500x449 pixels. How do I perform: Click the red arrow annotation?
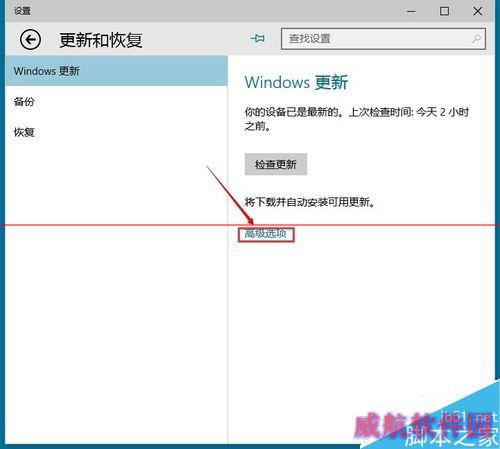230,196
